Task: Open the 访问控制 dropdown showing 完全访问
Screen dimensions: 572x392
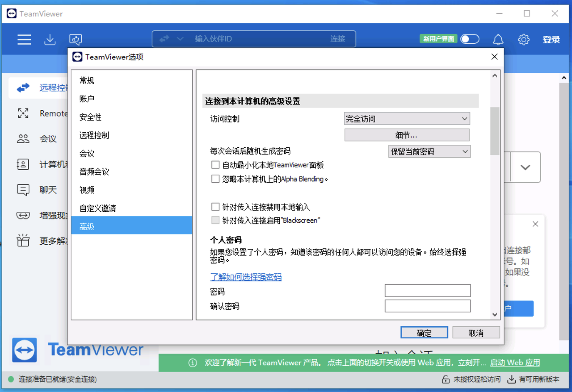Action: pos(407,119)
